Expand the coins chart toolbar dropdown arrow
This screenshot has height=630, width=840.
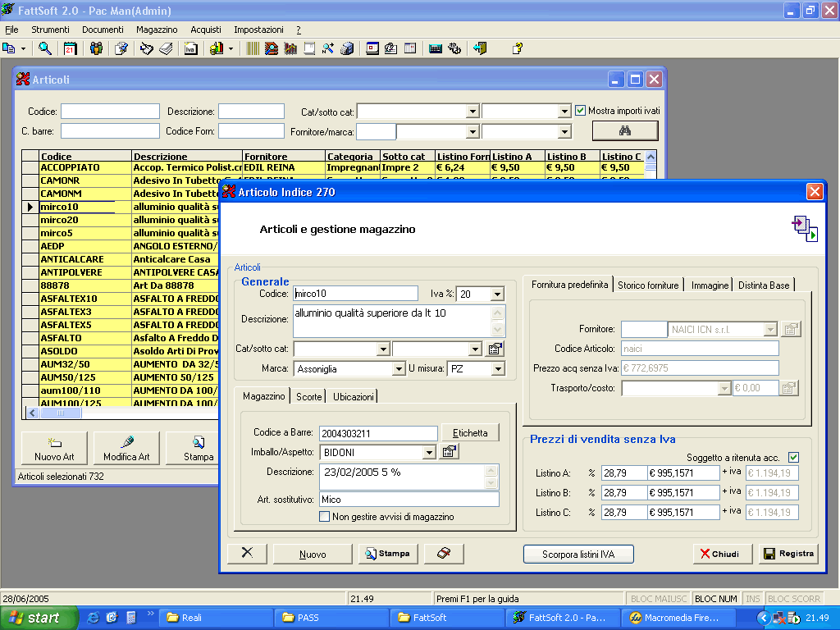[x=231, y=48]
